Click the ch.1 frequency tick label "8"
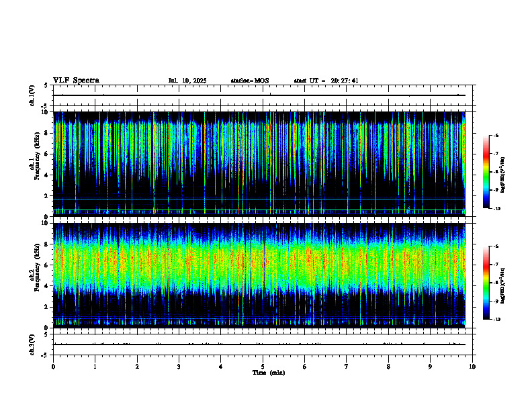The image size is (532, 411). point(47,133)
